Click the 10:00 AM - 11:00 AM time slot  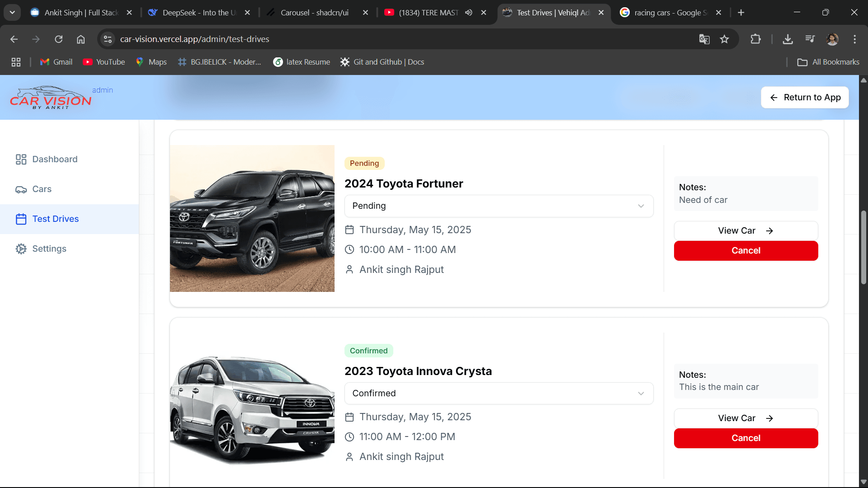coord(407,249)
